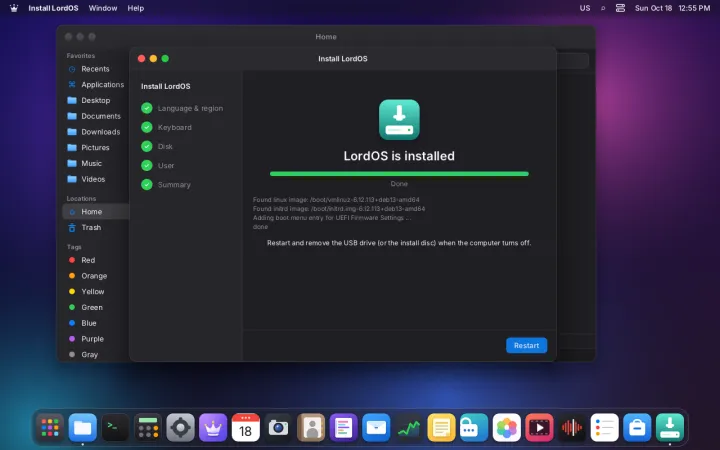Image resolution: width=720 pixels, height=450 pixels.
Task: Open Documents in Home window sidebar
Action: (95, 116)
